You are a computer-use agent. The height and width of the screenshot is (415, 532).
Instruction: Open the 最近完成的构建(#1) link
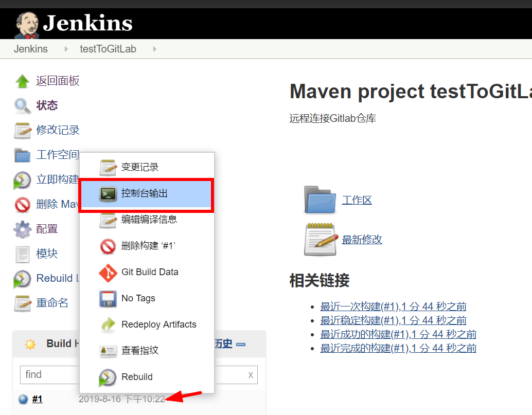pyautogui.click(x=398, y=349)
